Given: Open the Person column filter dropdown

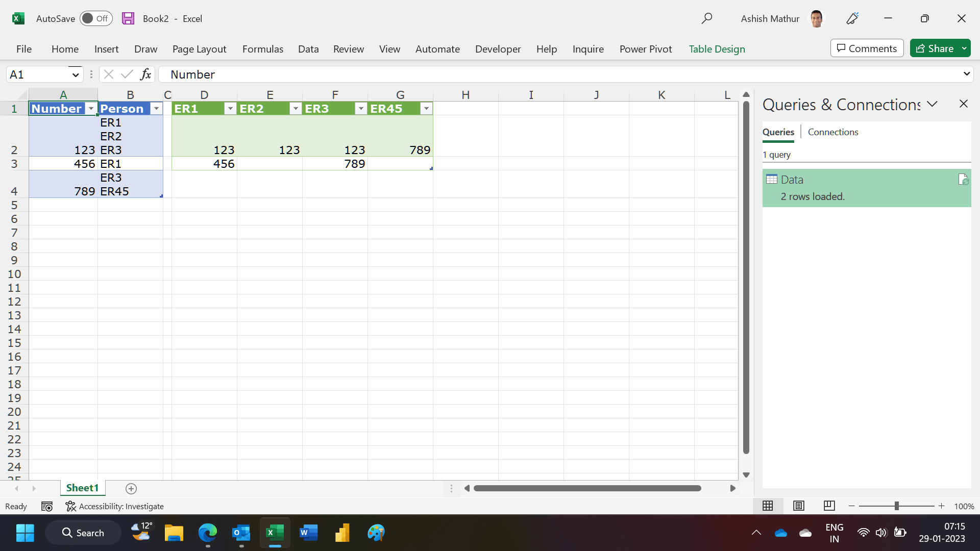Looking at the screenshot, I should [156, 109].
